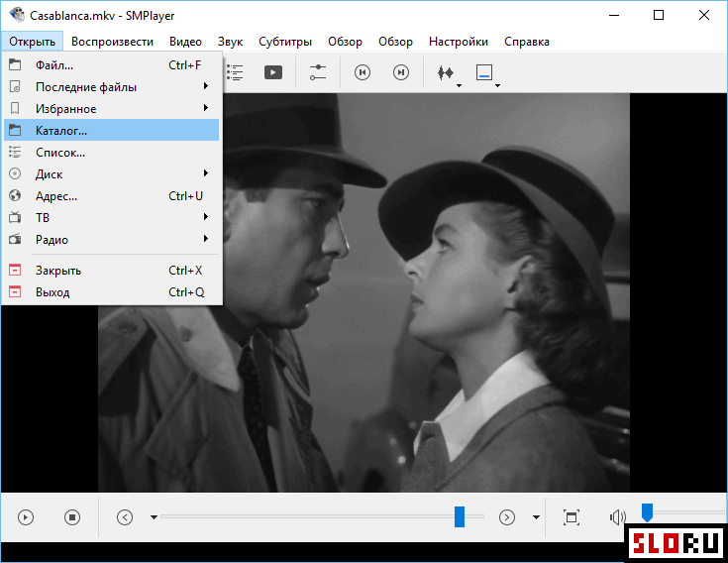Click the SMPlayer app icon in title bar
This screenshot has width=728, height=563.
[17, 15]
